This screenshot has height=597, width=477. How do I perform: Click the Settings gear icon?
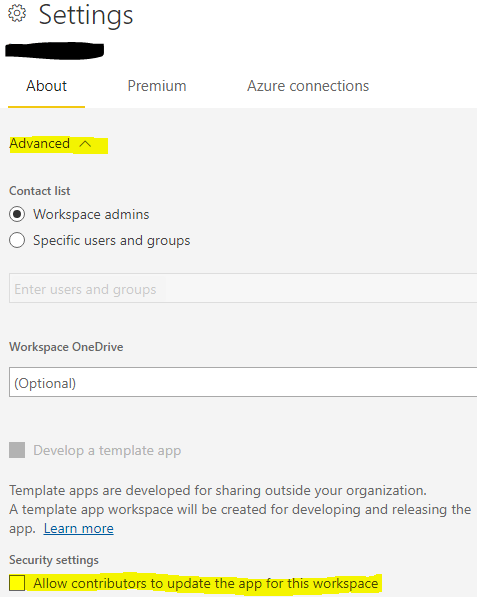pos(17,14)
